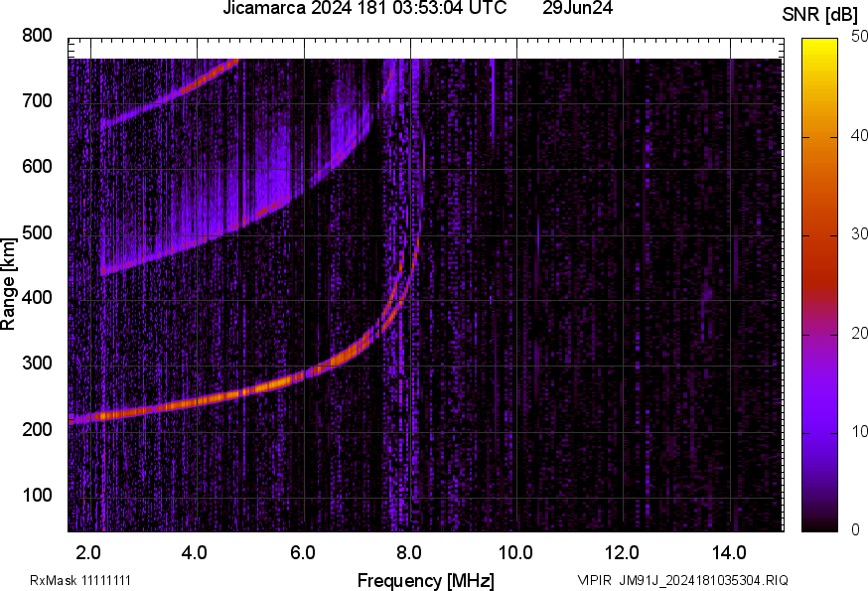Click the frequency axis tick '12.0'
This screenshot has height=591, width=868.
coord(623,553)
